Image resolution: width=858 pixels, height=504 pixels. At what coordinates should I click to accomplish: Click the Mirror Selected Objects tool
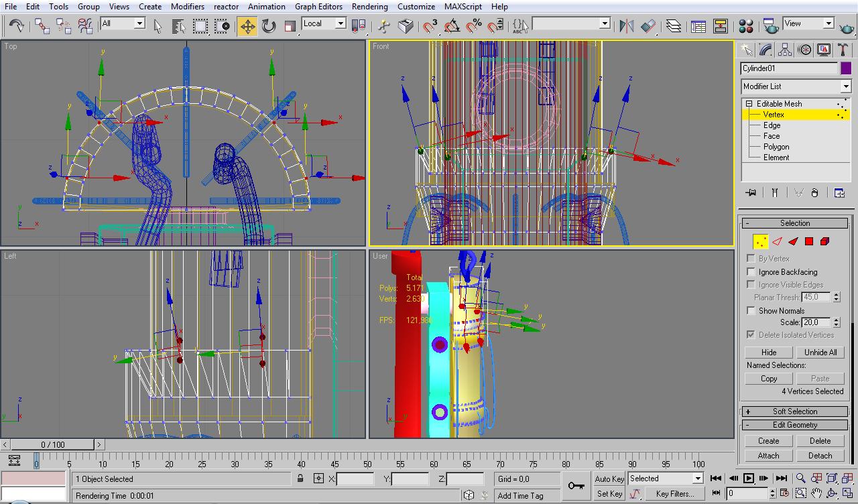627,26
